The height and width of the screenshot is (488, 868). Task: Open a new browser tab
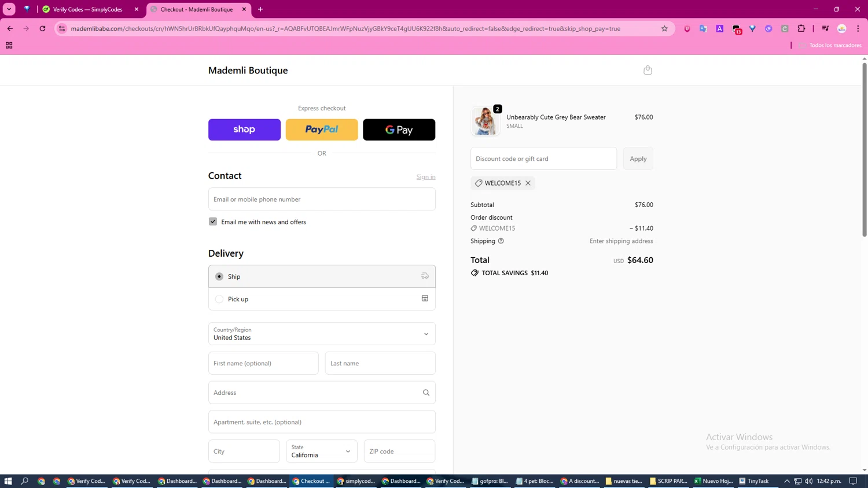coord(260,9)
